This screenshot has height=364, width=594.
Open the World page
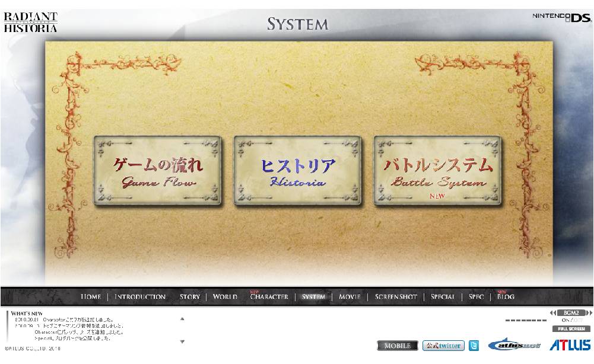[225, 296]
